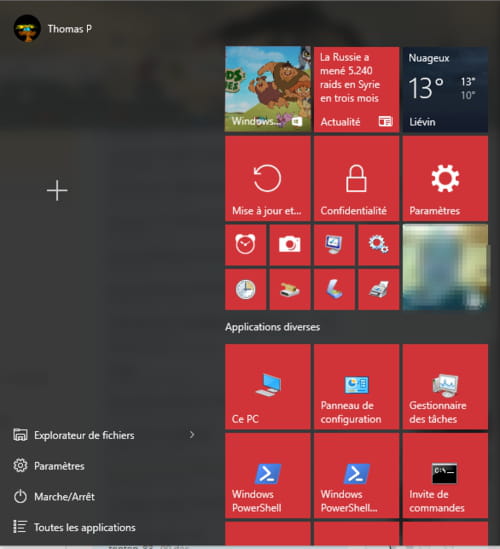
Task: Open the Thomas P user account menu
Action: (x=53, y=29)
